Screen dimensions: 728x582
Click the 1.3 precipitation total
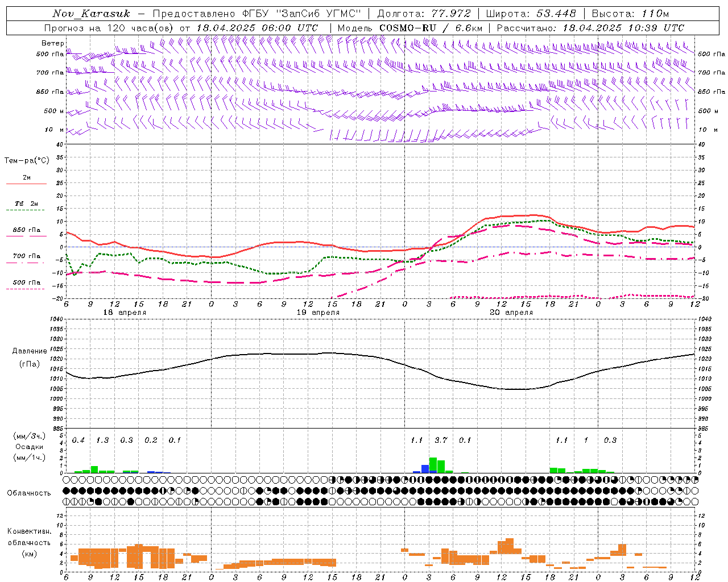coord(102,440)
